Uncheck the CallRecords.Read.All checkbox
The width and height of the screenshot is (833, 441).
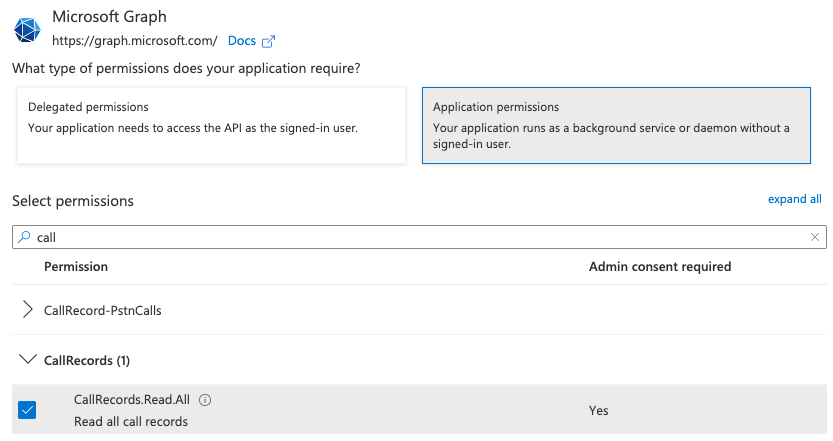coord(27,410)
